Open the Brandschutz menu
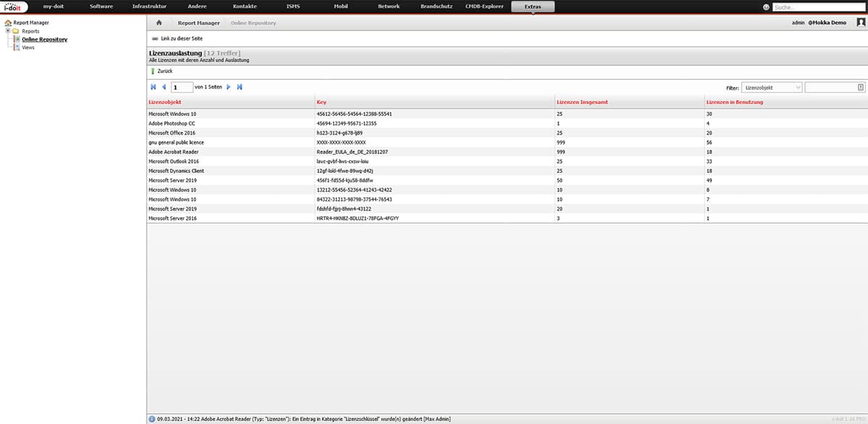 (x=436, y=7)
